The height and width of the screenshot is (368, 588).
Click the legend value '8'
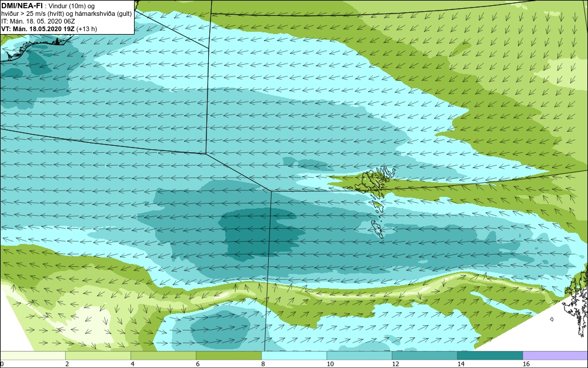(x=263, y=364)
